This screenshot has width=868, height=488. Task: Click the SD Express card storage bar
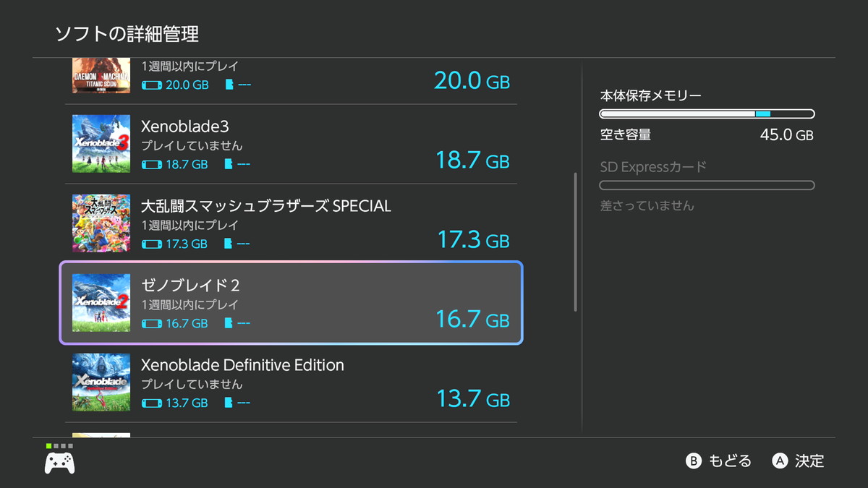coord(707,185)
